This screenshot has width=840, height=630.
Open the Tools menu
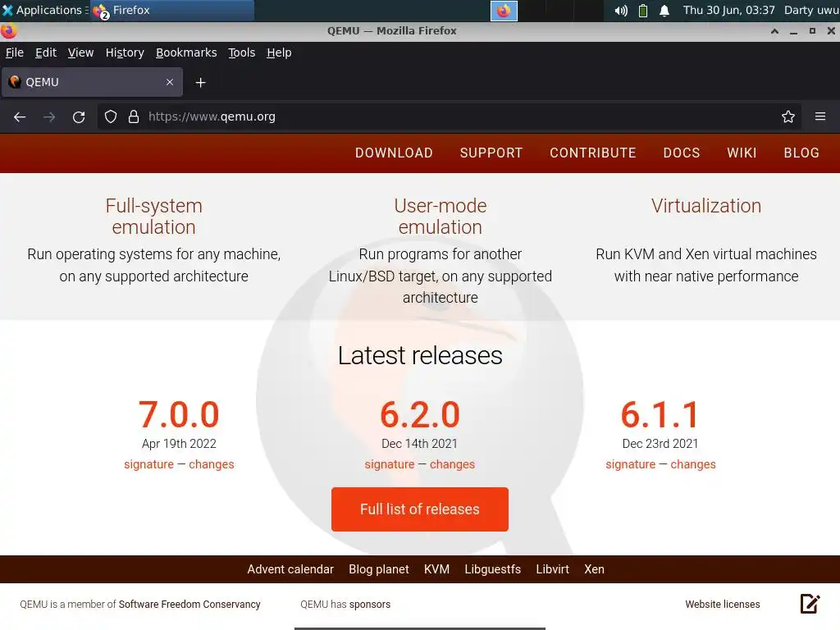coord(242,52)
